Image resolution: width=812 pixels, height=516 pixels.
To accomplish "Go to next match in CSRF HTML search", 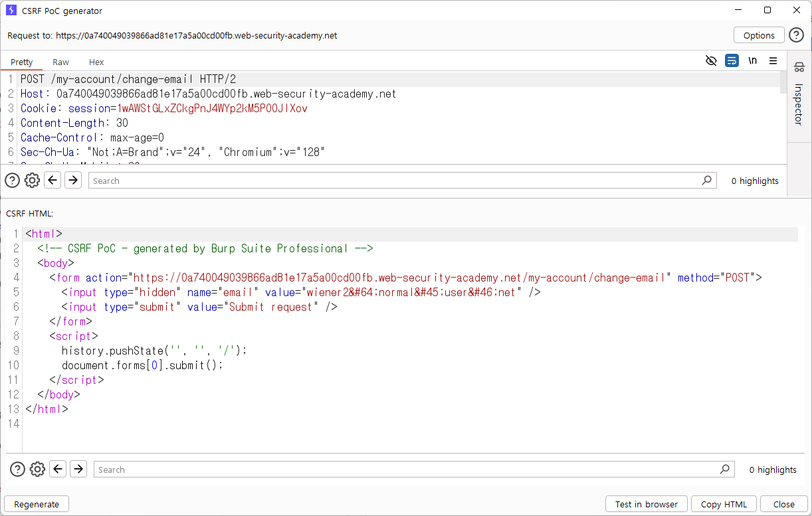I will point(78,469).
